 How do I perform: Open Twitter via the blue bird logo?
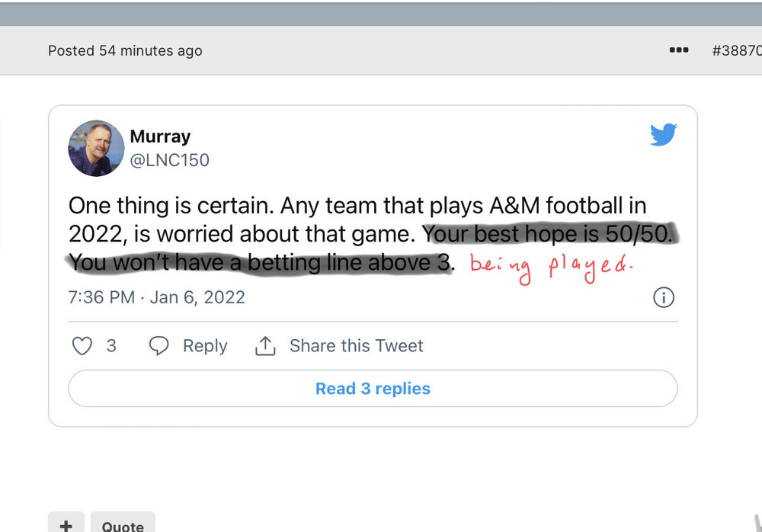(x=663, y=136)
